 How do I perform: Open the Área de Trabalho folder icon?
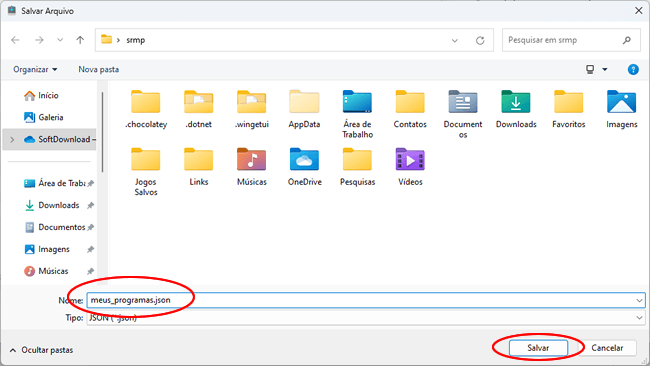[357, 102]
